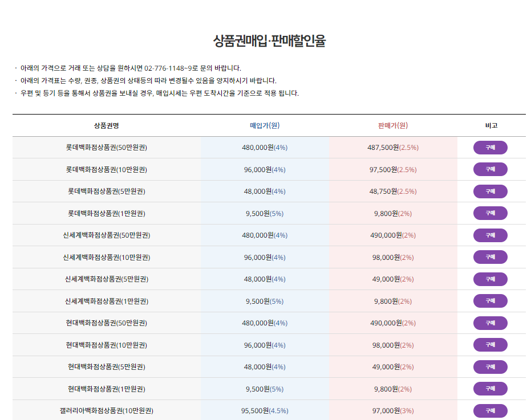Click the 상품권명 column header

tap(106, 125)
